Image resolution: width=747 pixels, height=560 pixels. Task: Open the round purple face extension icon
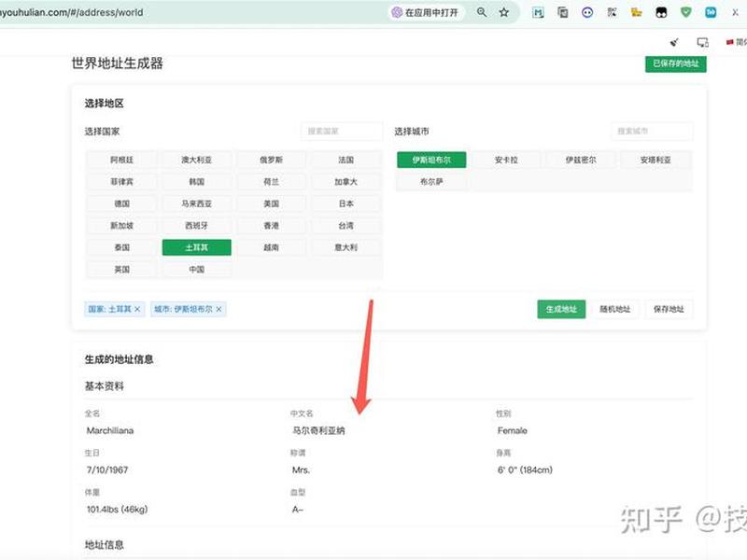coord(587,12)
